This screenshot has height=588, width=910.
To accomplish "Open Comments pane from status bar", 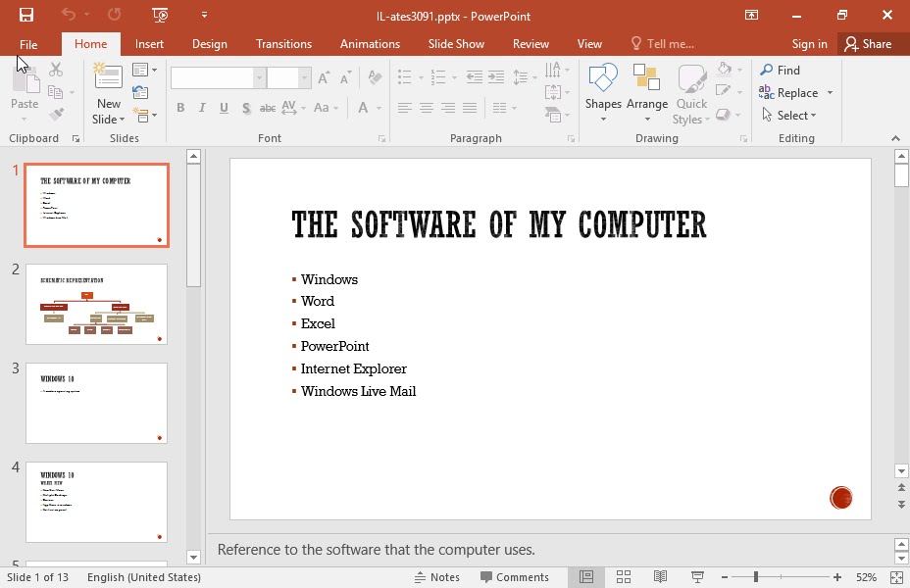I will [x=515, y=577].
